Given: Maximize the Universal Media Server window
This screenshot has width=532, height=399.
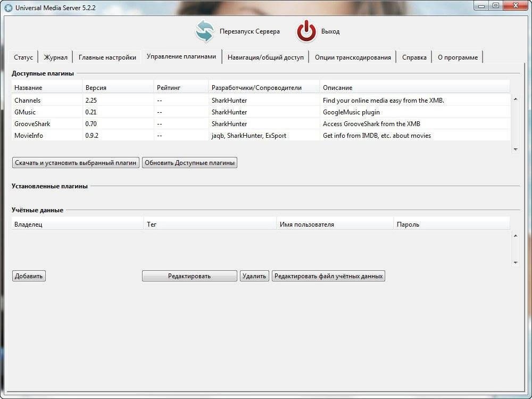Looking at the screenshot, I should pos(496,5).
